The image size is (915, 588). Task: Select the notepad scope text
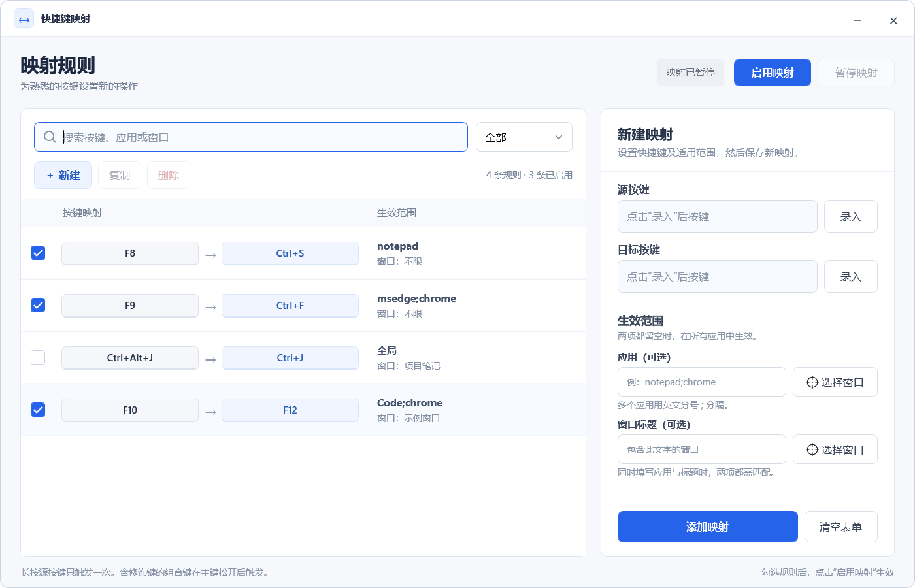pos(397,246)
